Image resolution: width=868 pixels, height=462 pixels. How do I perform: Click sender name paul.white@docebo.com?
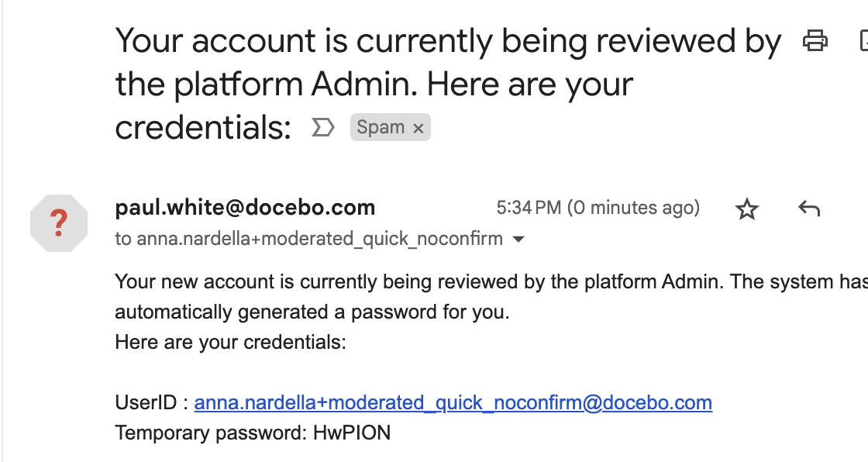click(245, 208)
